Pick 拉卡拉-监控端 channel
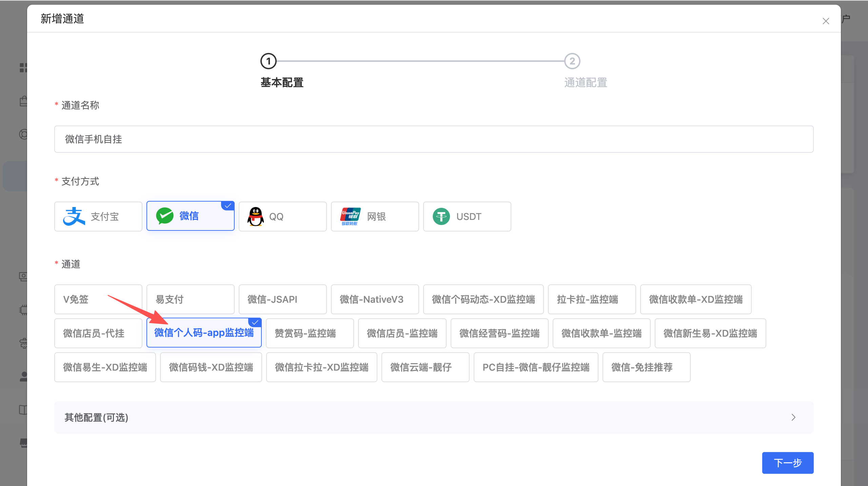868x486 pixels. [592, 299]
